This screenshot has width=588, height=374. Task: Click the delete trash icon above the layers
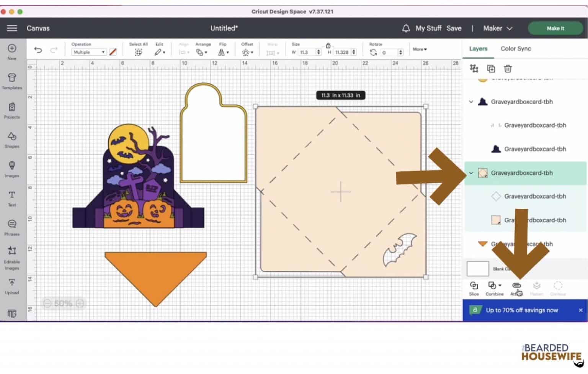pyautogui.click(x=508, y=69)
